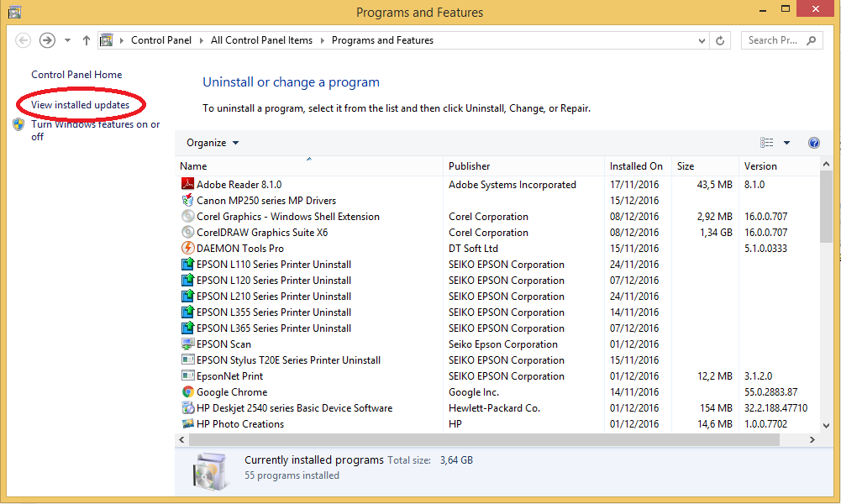Click the 17/11/2016 installed date cell
The height and width of the screenshot is (504, 841).
(x=634, y=185)
